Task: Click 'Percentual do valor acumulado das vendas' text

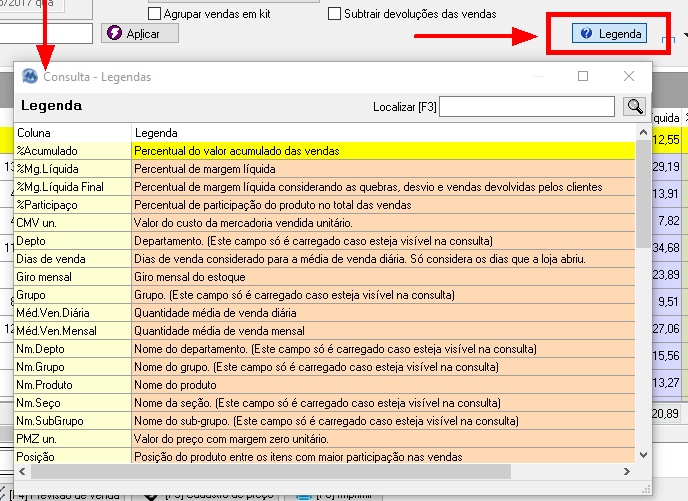Action: 236,151
